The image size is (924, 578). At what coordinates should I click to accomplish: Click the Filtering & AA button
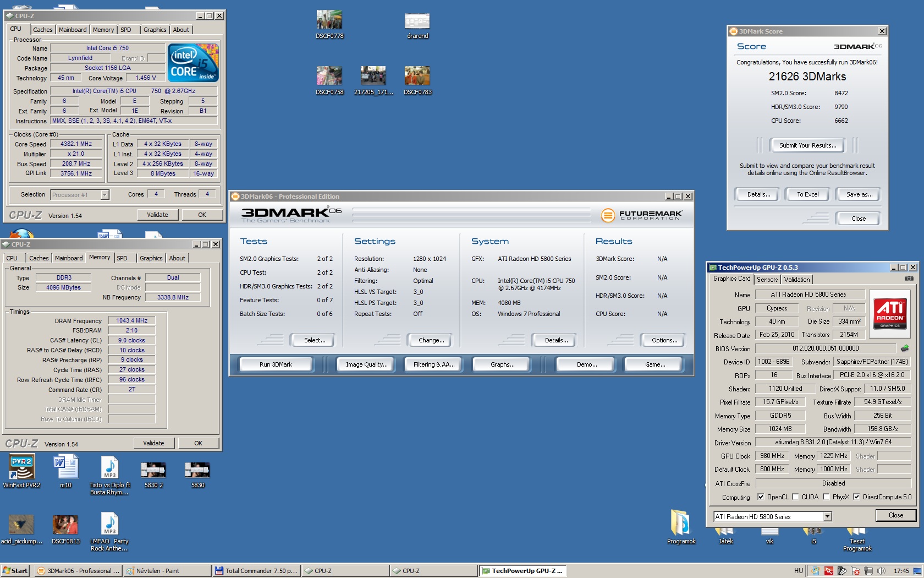(x=434, y=364)
